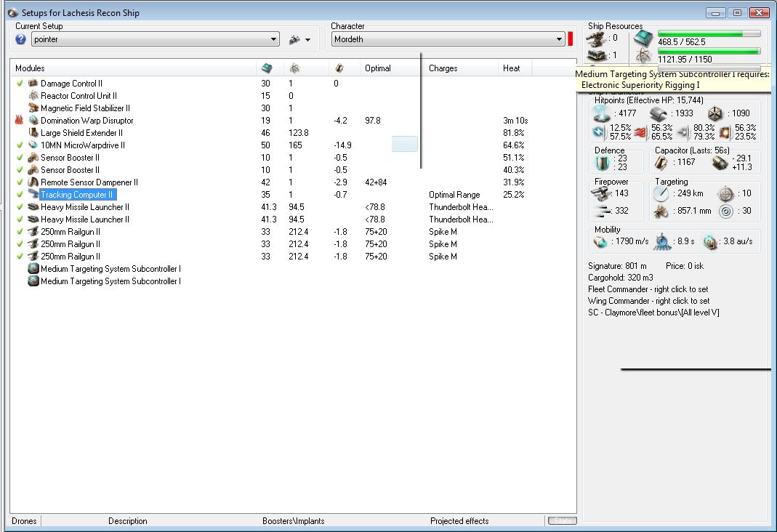Click the powergrid column header icon
The image size is (777, 532).
click(294, 68)
